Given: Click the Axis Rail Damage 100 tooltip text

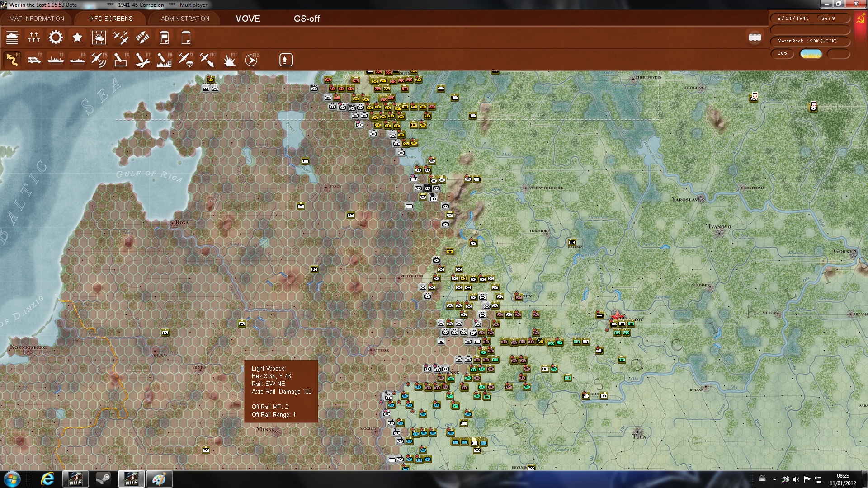Looking at the screenshot, I should click(282, 392).
